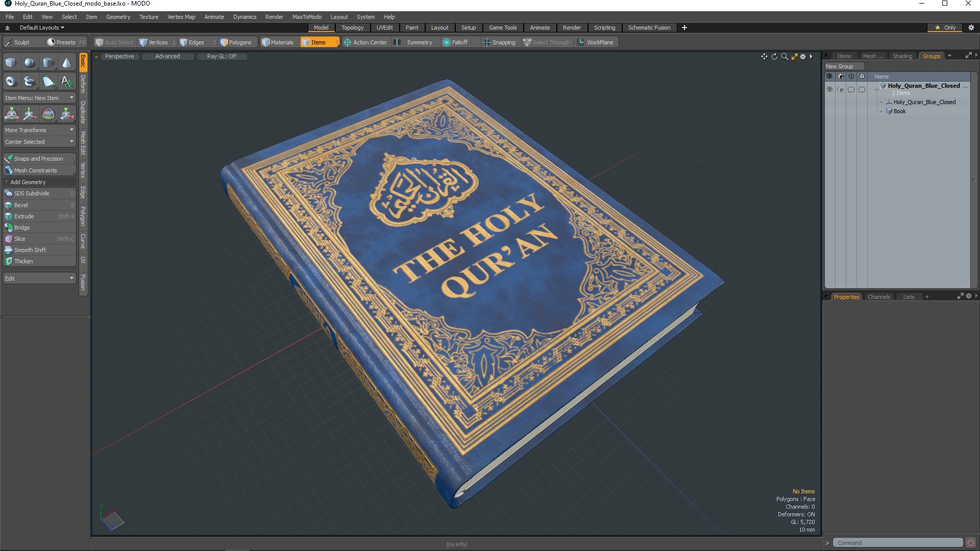Click the viewport zoom magnifier icon
The width and height of the screenshot is (980, 551).
coord(785,57)
